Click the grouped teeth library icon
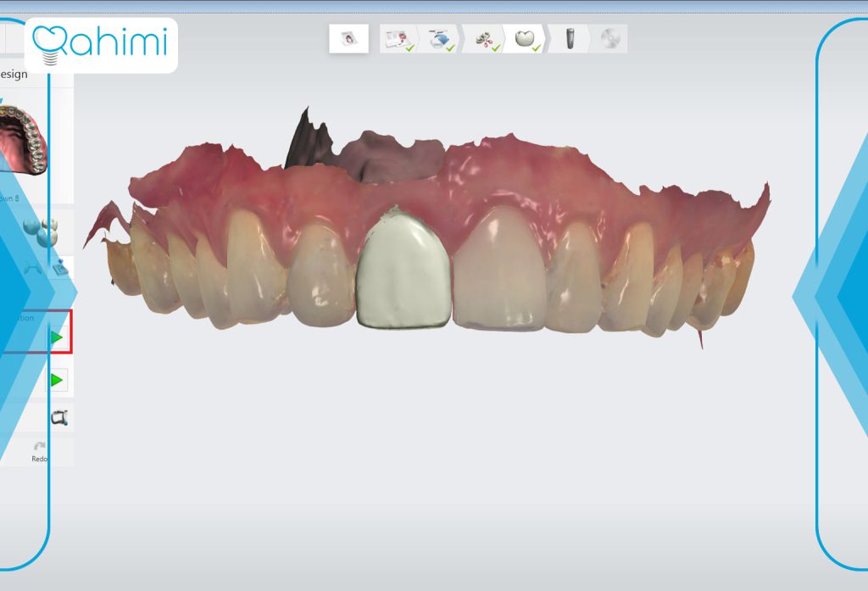Image resolution: width=868 pixels, height=591 pixels. [x=41, y=231]
